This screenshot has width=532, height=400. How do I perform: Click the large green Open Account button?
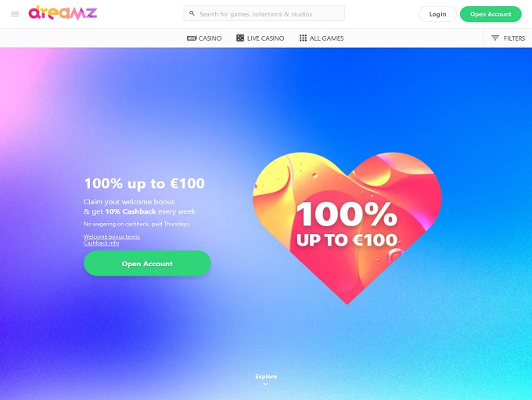click(147, 264)
